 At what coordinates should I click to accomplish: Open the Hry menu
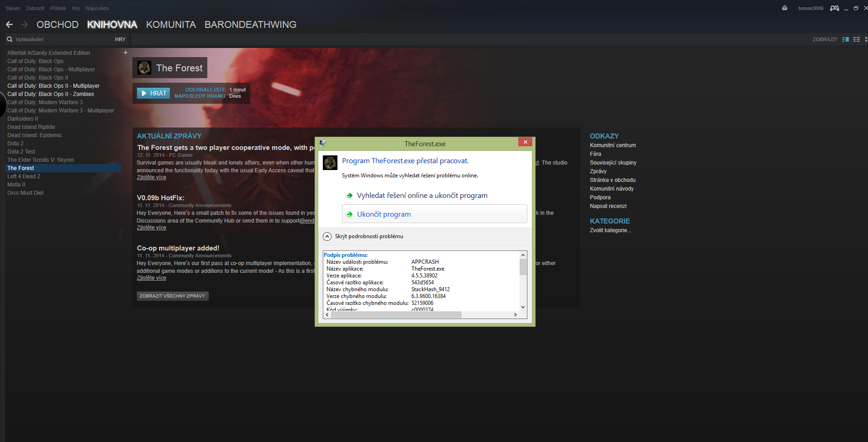coord(76,8)
